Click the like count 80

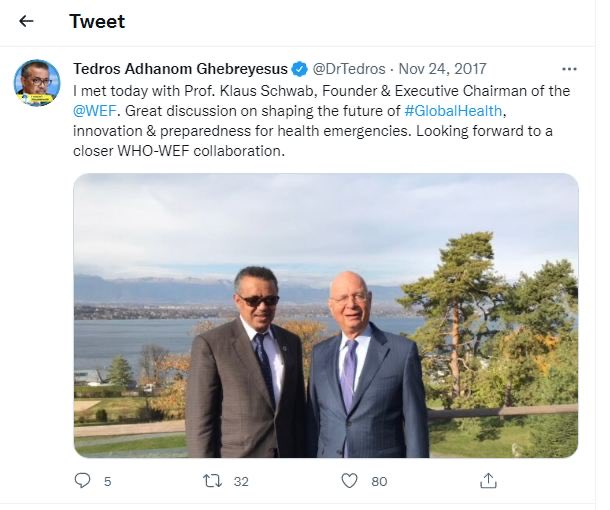click(379, 482)
